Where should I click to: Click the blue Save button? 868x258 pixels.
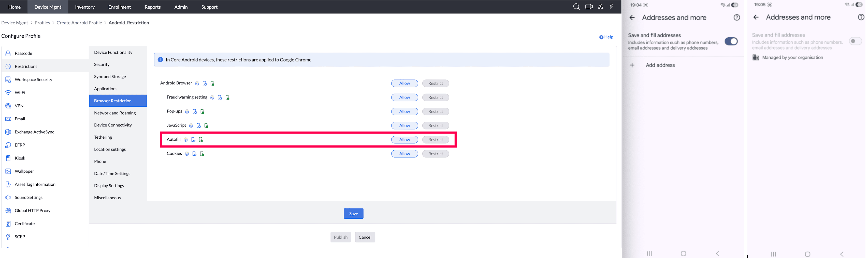click(x=353, y=214)
